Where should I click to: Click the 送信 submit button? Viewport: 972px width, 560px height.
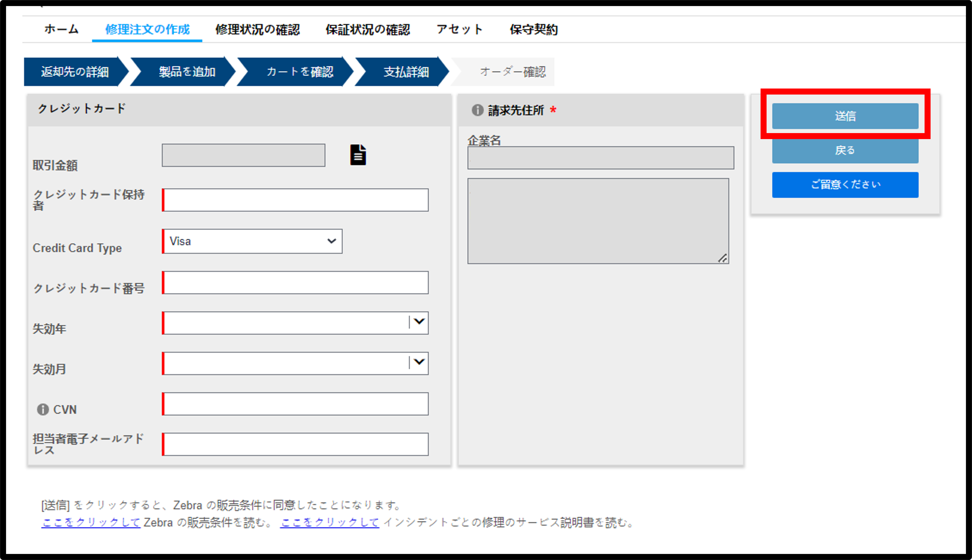point(845,116)
